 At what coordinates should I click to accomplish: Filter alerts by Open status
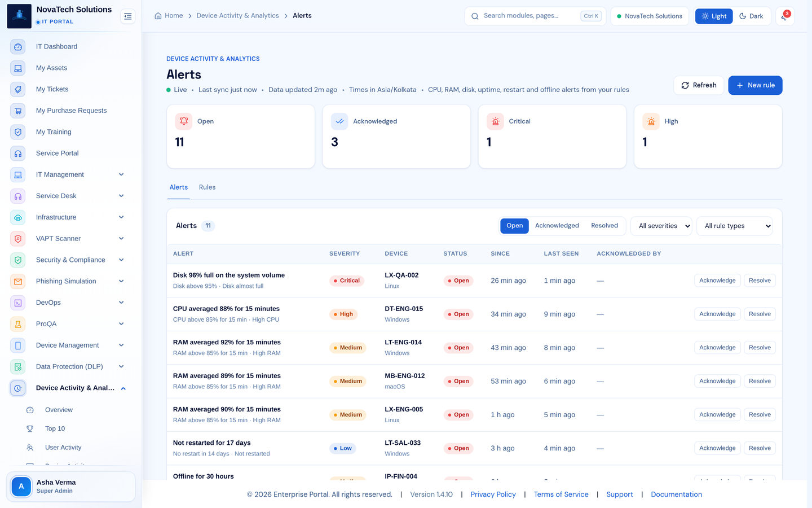pos(514,226)
